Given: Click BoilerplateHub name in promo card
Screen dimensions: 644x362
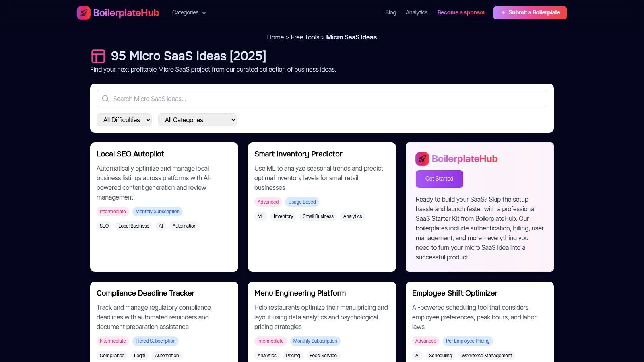Looking at the screenshot, I should (464, 159).
